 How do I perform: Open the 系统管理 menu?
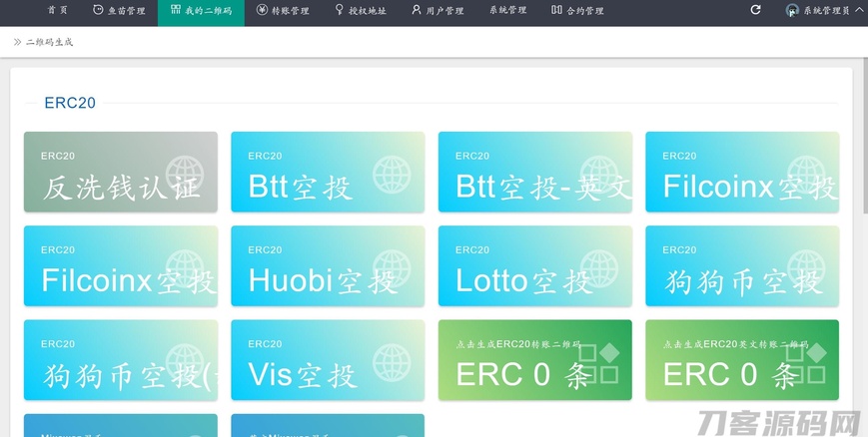(x=507, y=11)
